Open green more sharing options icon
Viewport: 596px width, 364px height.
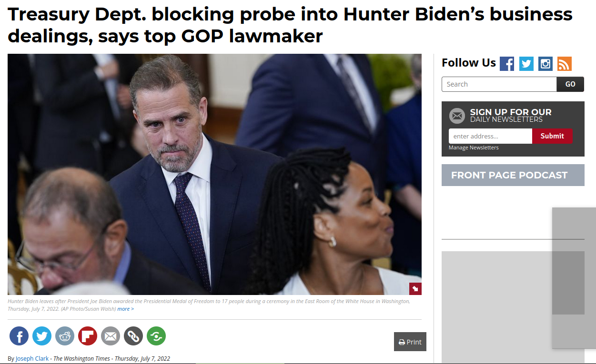point(156,336)
